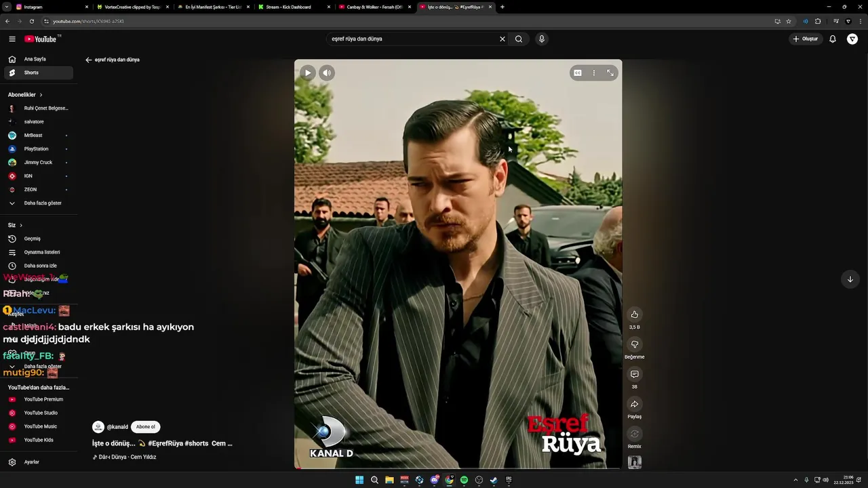
Task: Open the account avatar menu
Action: [x=852, y=39]
